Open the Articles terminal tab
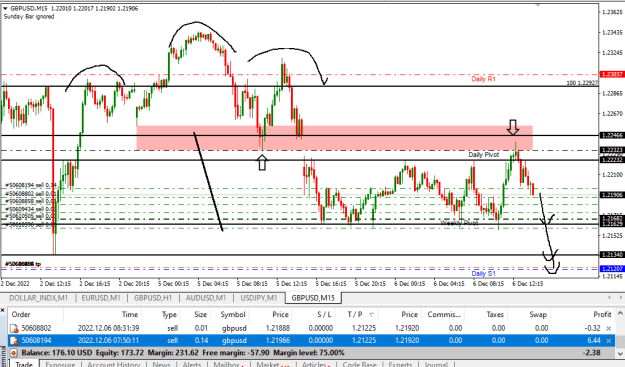This screenshot has height=367, width=625. (316, 364)
